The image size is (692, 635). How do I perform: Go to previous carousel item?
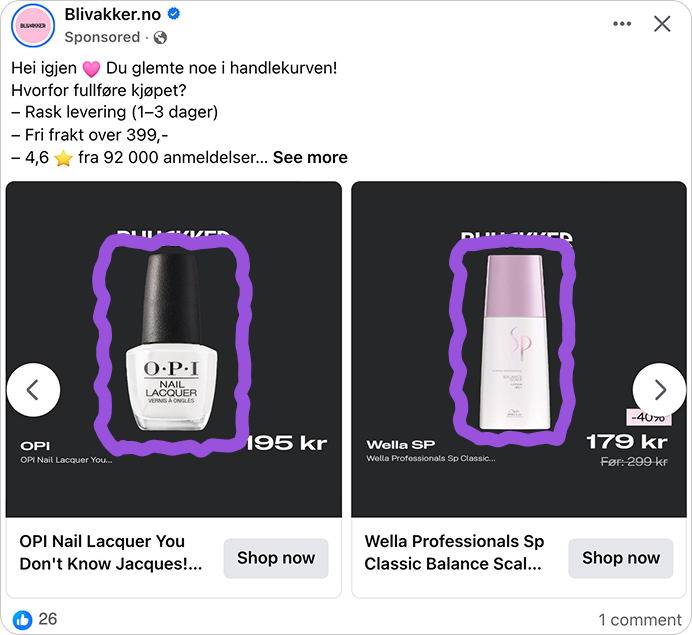pyautogui.click(x=33, y=390)
